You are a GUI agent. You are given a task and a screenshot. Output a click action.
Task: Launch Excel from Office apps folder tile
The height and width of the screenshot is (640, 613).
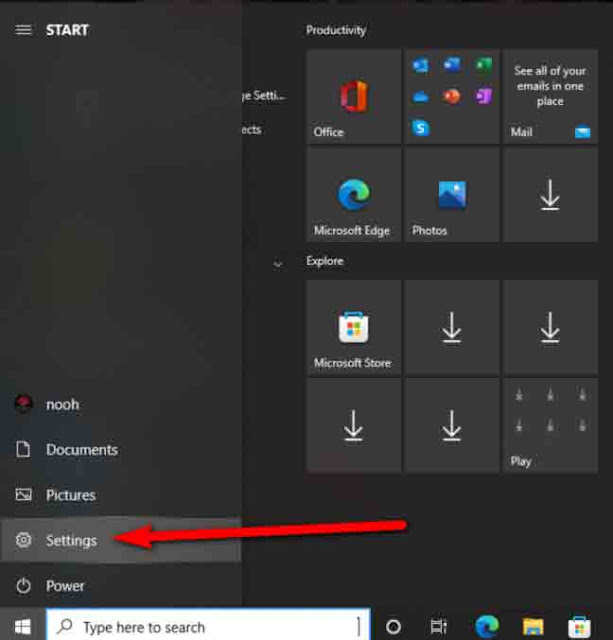pos(484,64)
